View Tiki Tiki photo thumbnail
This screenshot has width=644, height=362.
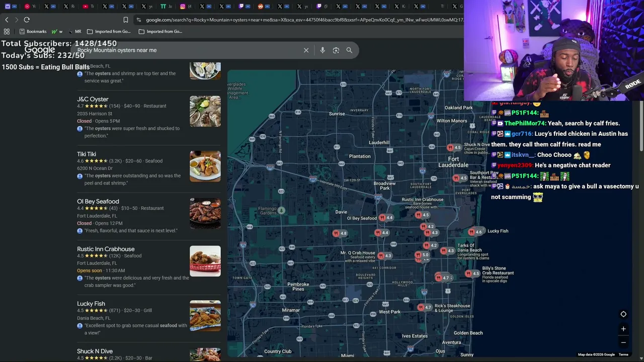205,166
